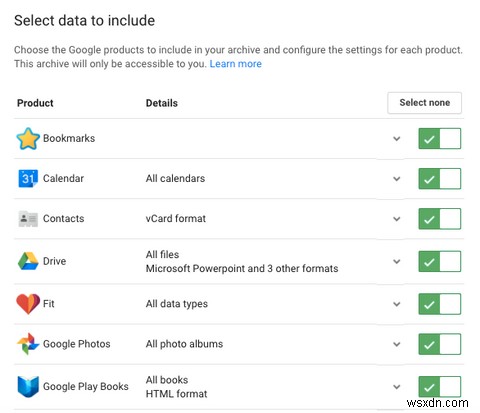Toggle off Drive data inclusion
The width and height of the screenshot is (480, 413).
(x=440, y=261)
